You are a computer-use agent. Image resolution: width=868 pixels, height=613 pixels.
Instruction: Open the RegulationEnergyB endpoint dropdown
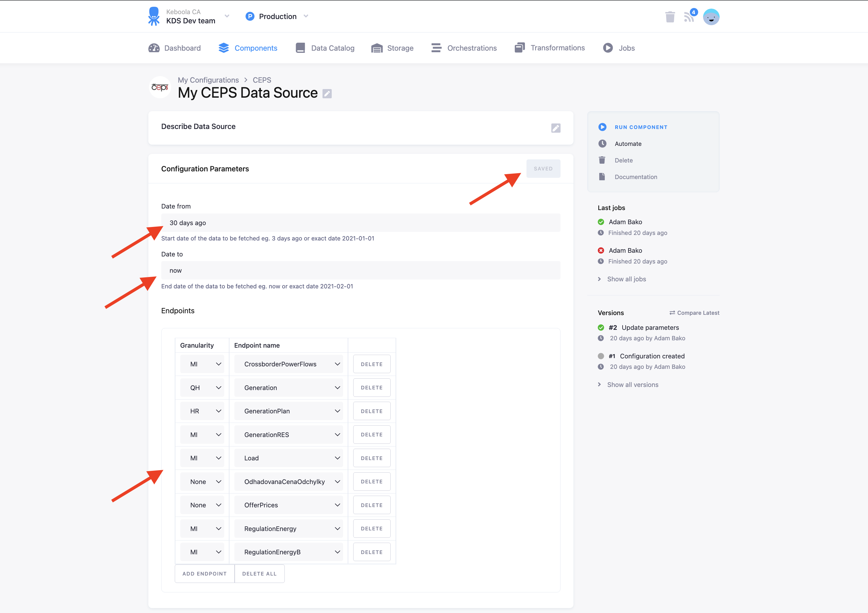click(288, 552)
